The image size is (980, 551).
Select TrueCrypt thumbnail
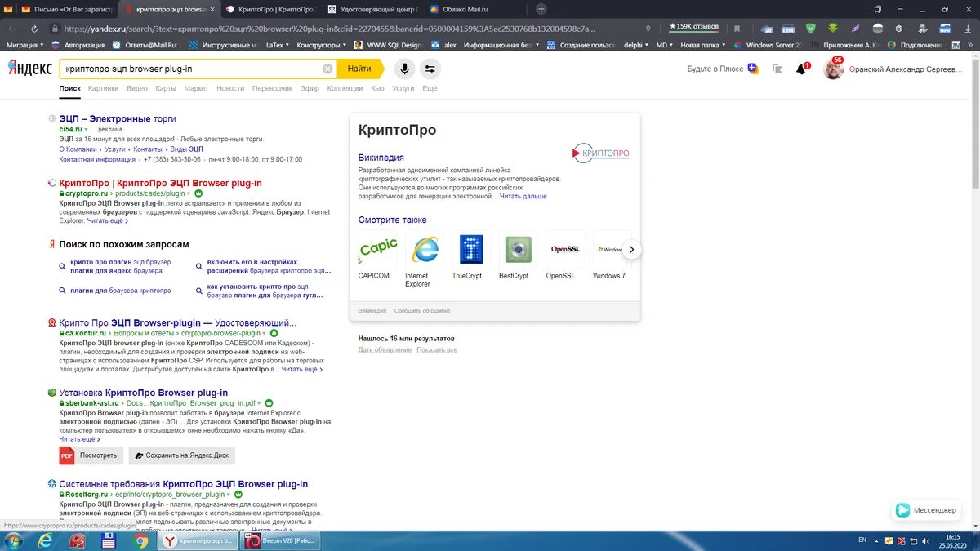[471, 250]
